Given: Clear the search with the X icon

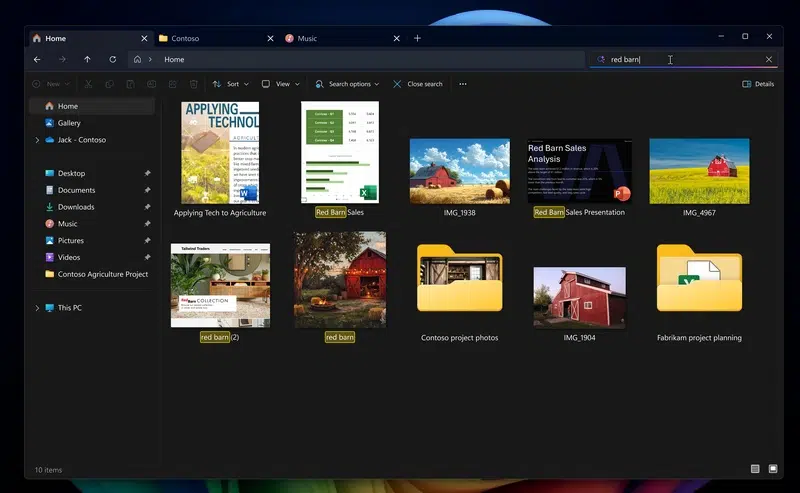Looking at the screenshot, I should point(768,60).
